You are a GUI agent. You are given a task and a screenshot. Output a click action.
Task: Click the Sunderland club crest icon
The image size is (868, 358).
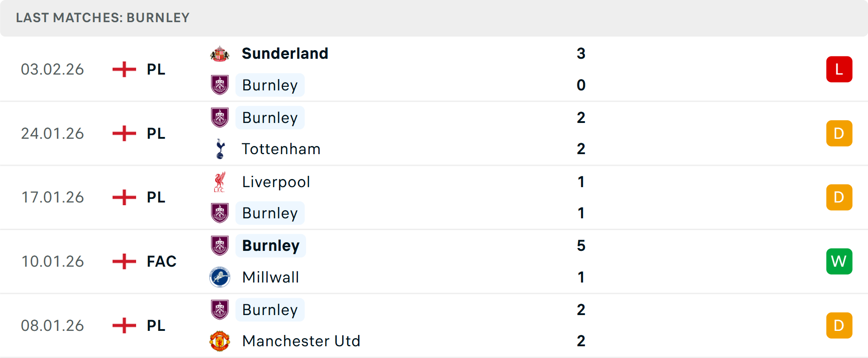(220, 54)
